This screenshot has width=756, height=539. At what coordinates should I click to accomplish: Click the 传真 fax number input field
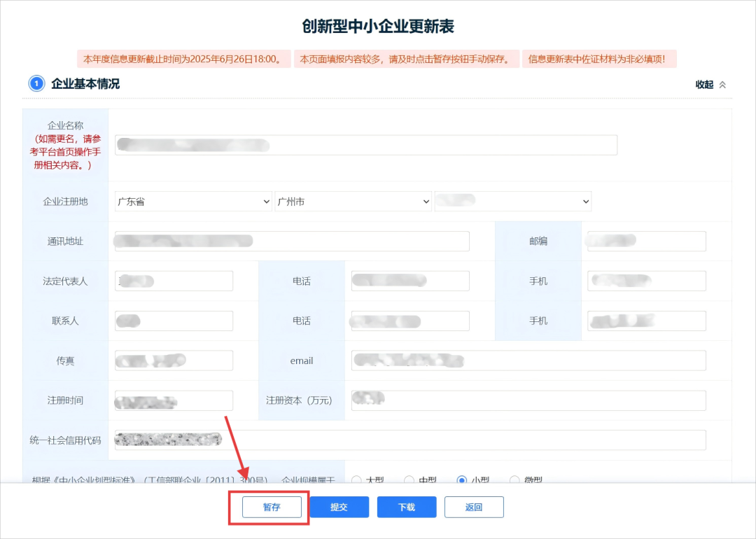coord(173,360)
